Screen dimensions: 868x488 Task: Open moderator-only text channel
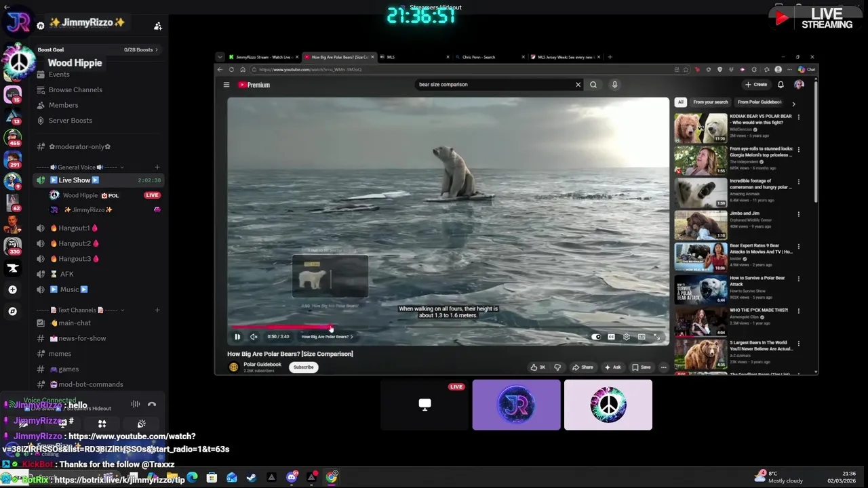[x=79, y=146]
